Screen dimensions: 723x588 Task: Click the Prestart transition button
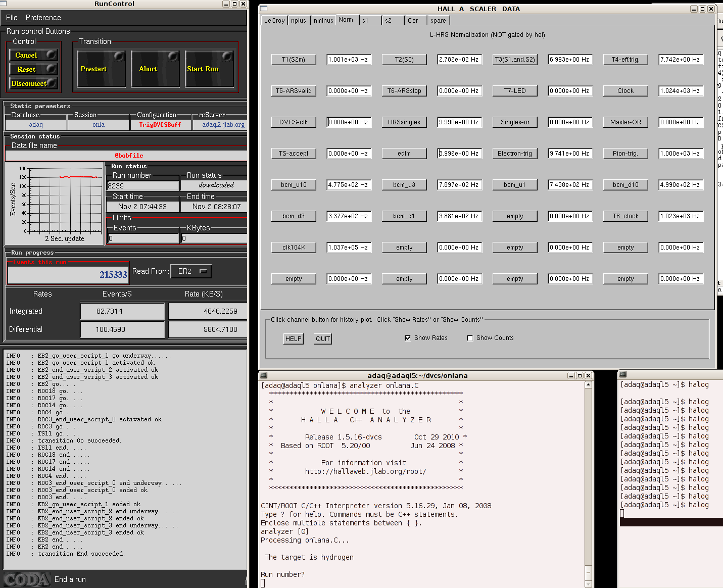click(x=101, y=69)
